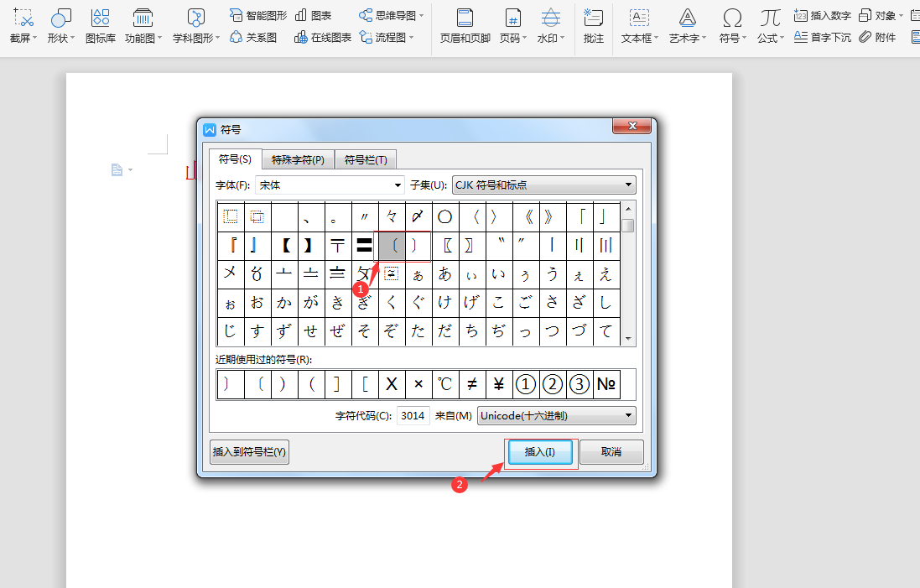
Task: Click 插入到符号栏(Y) button
Action: pyautogui.click(x=249, y=452)
